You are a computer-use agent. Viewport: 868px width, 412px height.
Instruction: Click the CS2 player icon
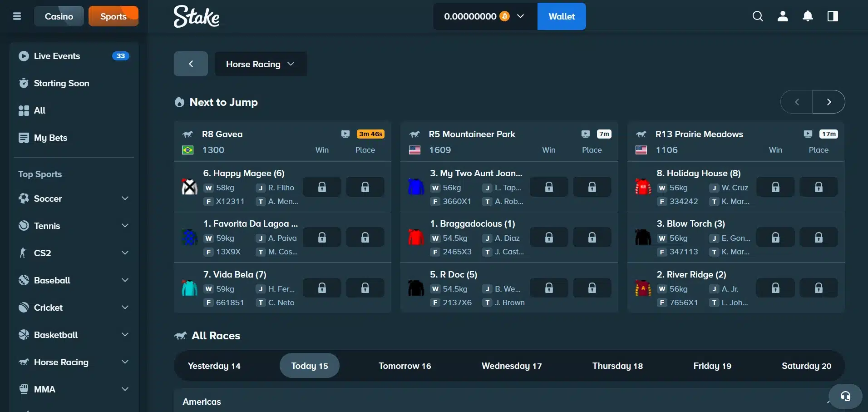24,253
